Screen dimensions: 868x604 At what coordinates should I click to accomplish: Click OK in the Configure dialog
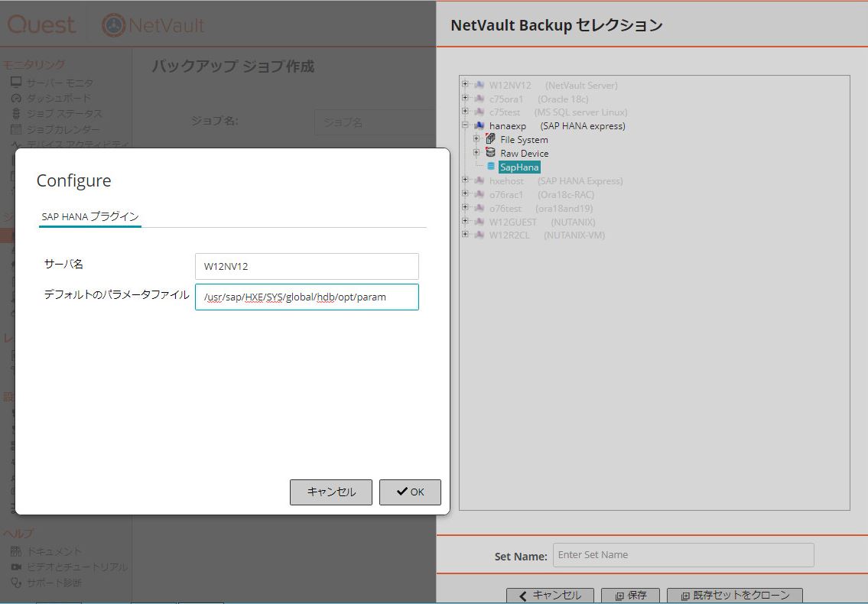tap(410, 492)
